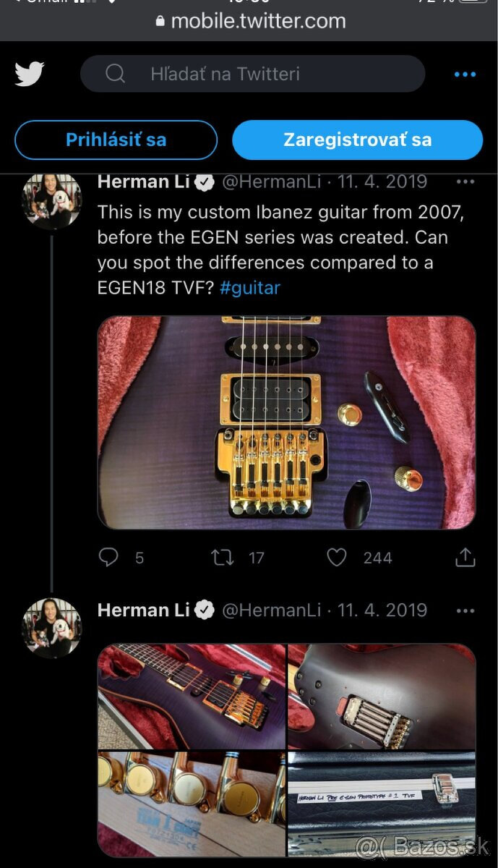The width and height of the screenshot is (498, 868).
Task: Click the retweet icon showing 17
Action: [224, 557]
